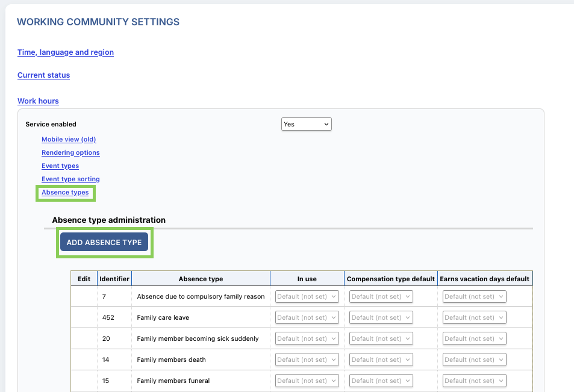
Task: Open In use dropdown for Family members death
Action: pyautogui.click(x=307, y=360)
